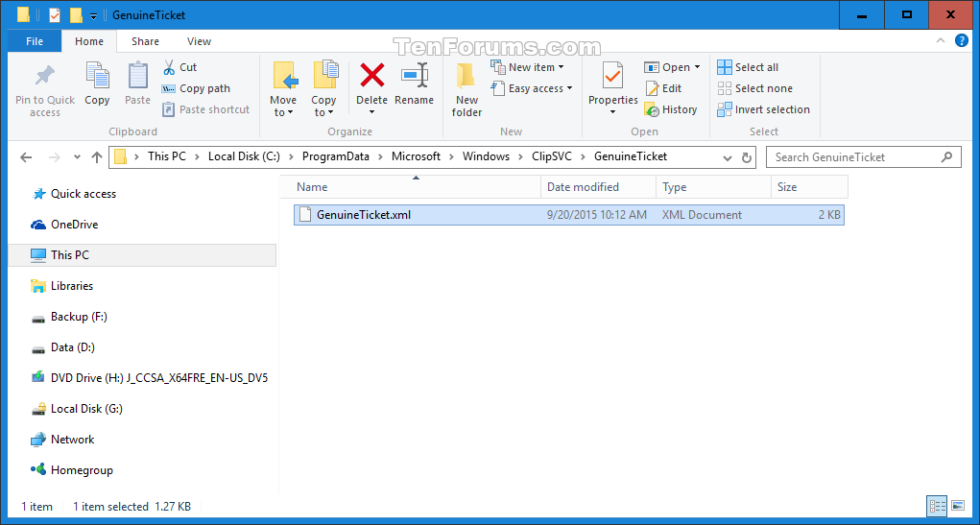Expand the Open button dropdown arrow
This screenshot has width=980, height=525.
697,67
